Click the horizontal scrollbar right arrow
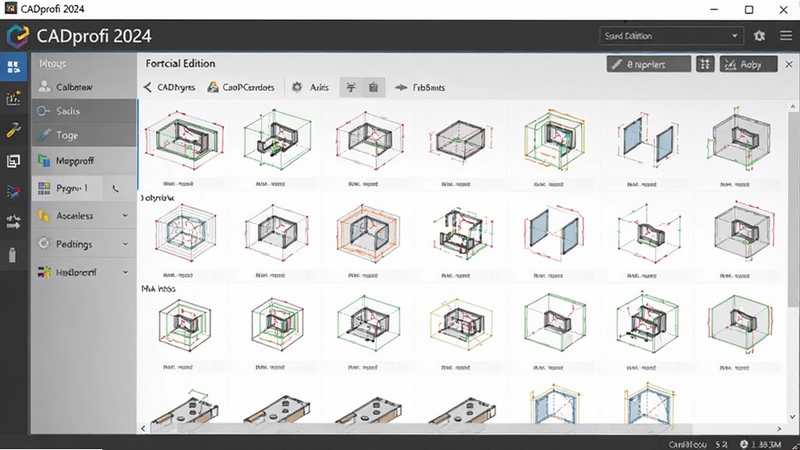800x450 pixels. point(779,429)
